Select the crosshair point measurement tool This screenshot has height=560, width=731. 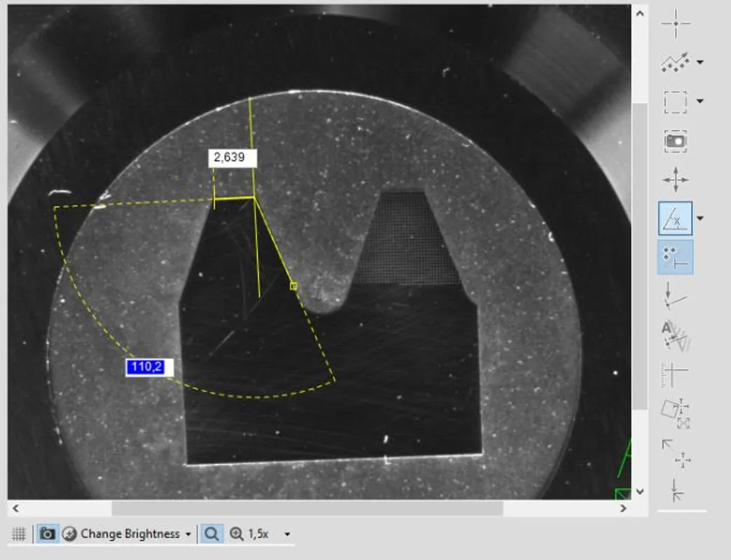tap(676, 23)
